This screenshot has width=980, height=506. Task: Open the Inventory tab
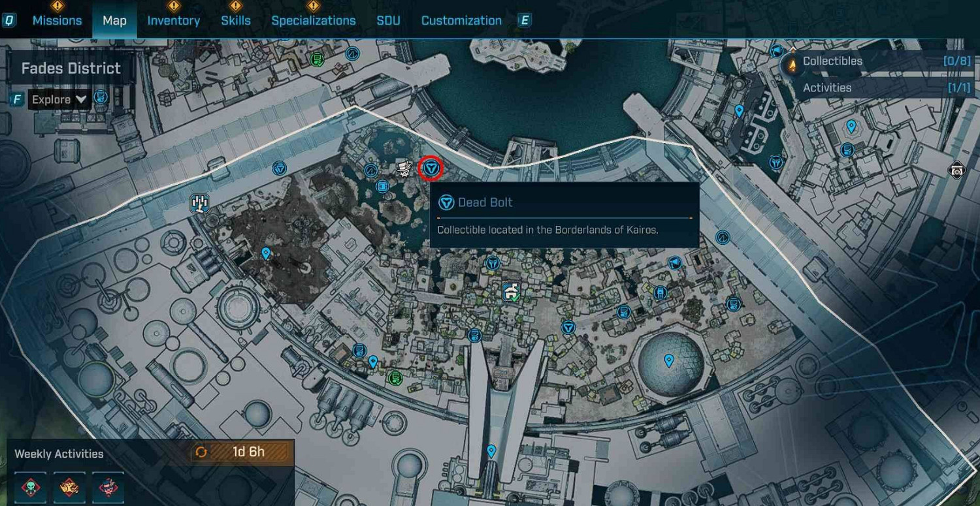[173, 20]
